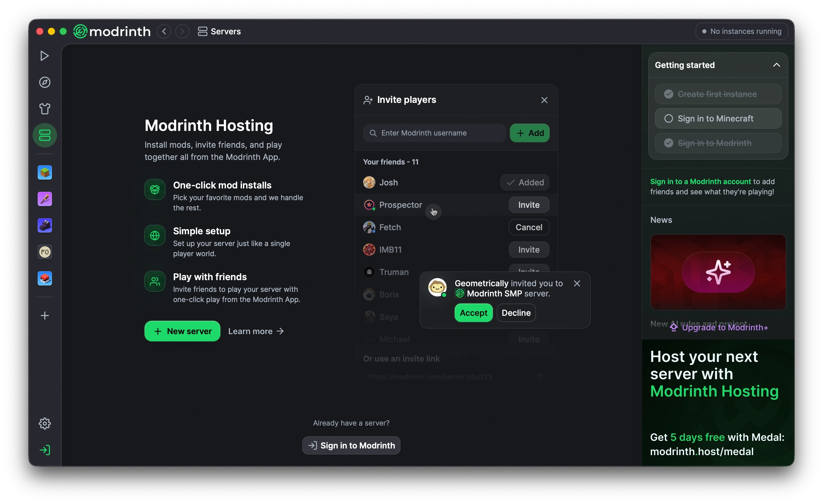Toggle Sign in to Modrinth checklist item
The image size is (823, 504).
pyautogui.click(x=718, y=143)
